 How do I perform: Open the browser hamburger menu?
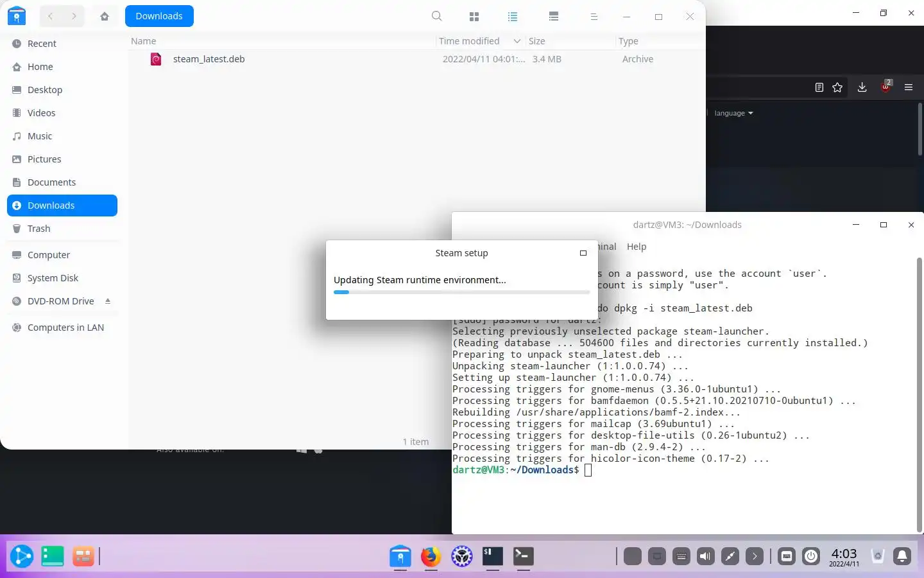click(x=909, y=87)
